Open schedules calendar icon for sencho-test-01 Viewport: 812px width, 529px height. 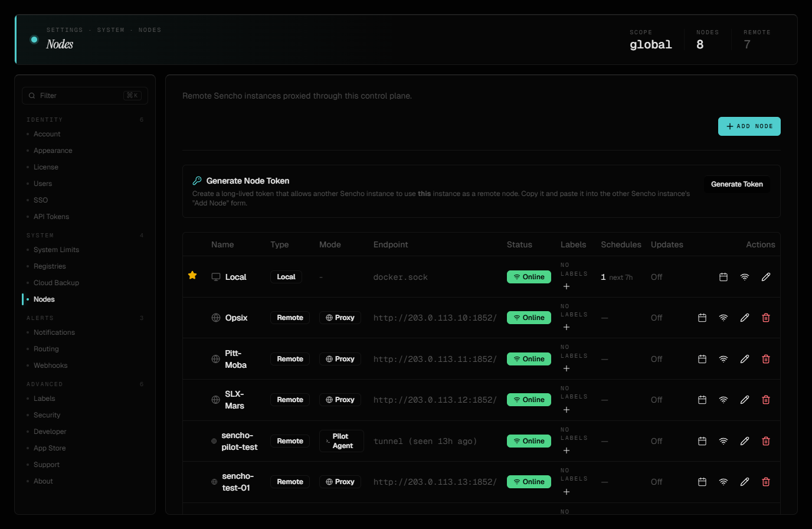[x=702, y=482]
